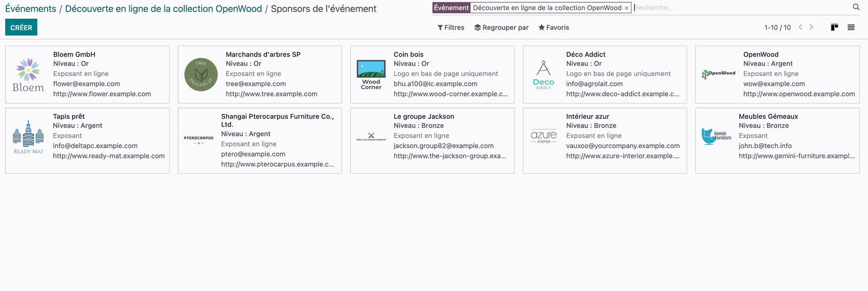Open Déco Addict sponsor title

pos(586,54)
